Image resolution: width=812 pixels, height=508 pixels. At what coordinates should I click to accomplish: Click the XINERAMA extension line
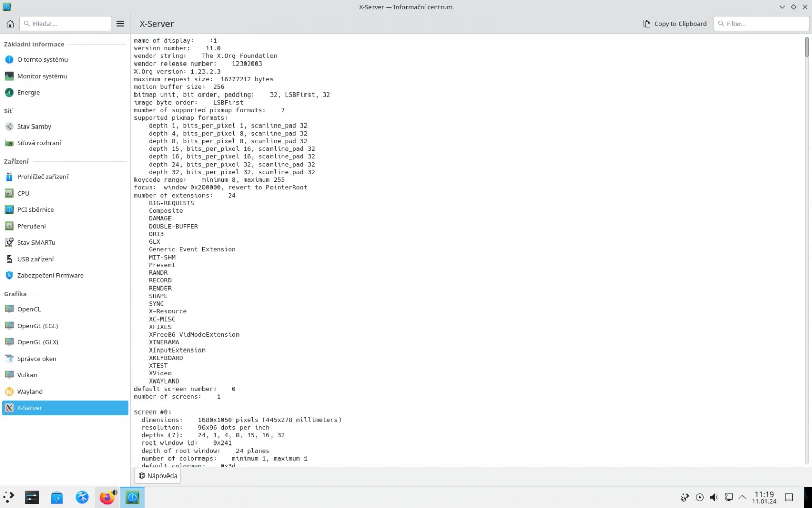pos(164,342)
